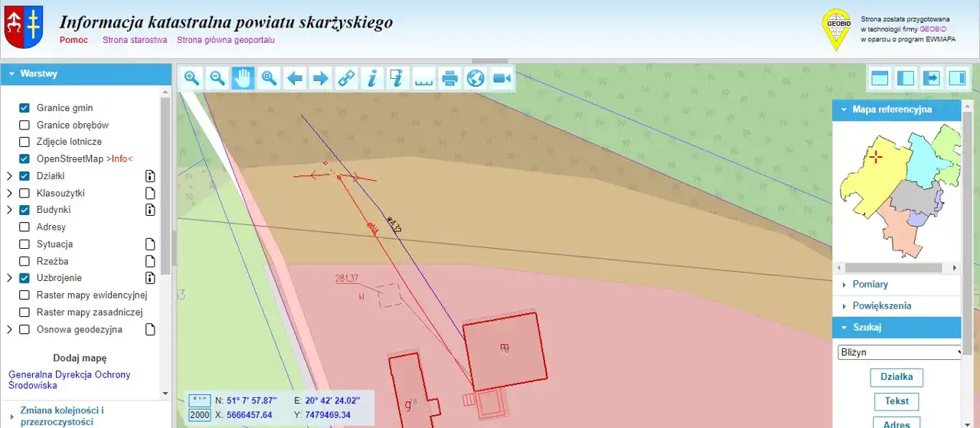Enable the Zdjęcie lotnicze layer

pos(24,142)
